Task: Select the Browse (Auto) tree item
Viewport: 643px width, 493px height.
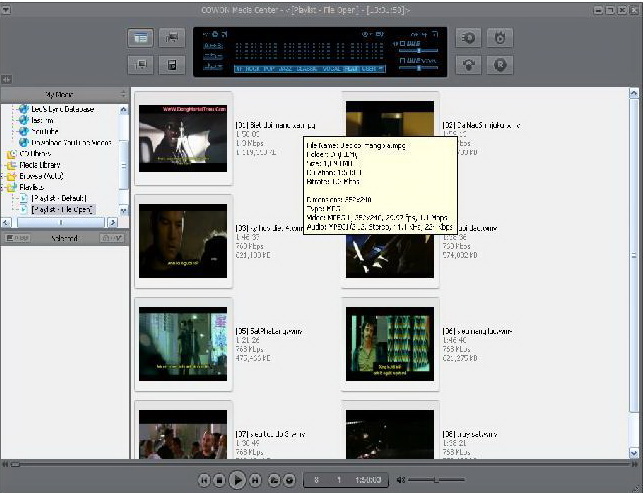Action: [x=41, y=176]
